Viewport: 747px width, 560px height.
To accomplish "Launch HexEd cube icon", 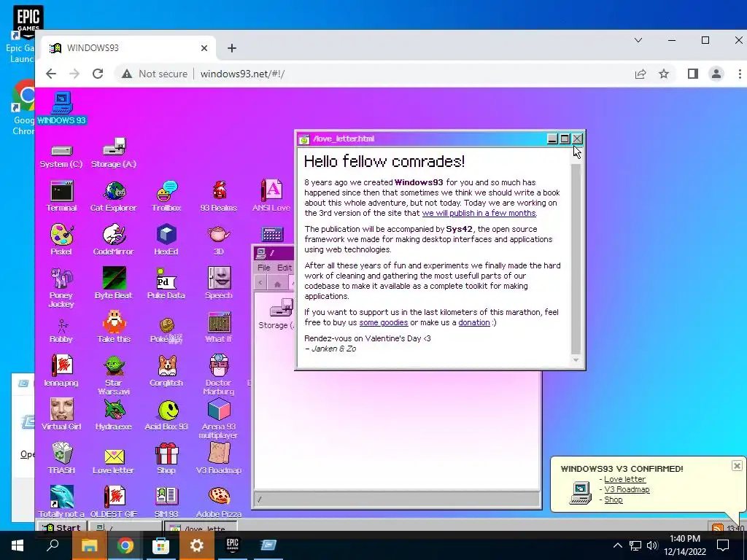I will click(166, 239).
